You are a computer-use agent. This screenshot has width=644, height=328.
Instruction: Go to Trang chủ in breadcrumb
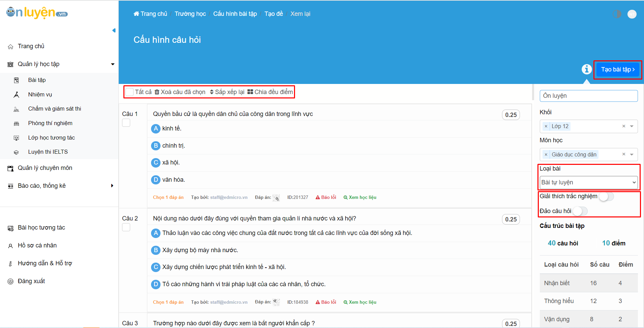[150, 14]
